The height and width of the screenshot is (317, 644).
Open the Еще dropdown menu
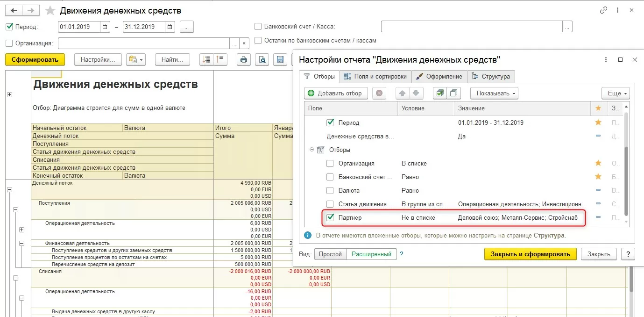[x=615, y=93]
